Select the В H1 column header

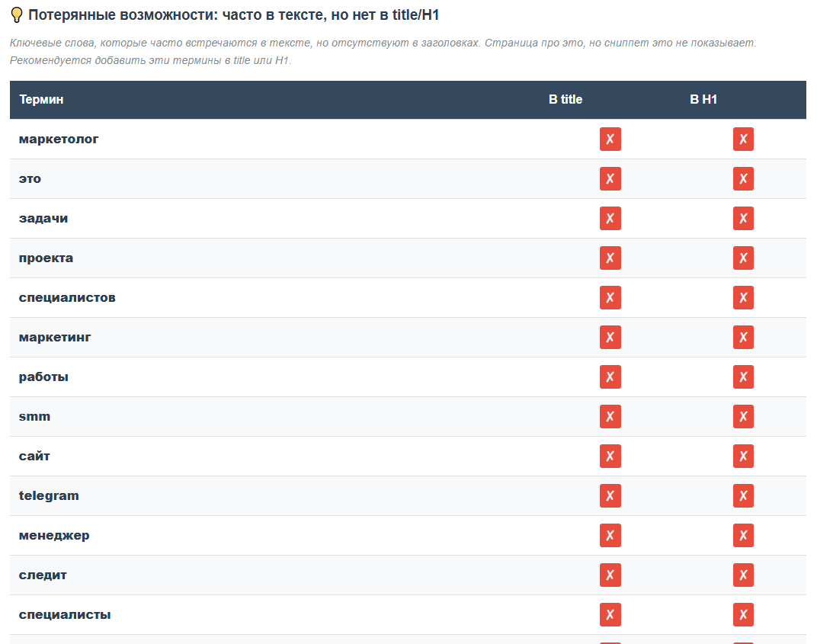tap(703, 100)
